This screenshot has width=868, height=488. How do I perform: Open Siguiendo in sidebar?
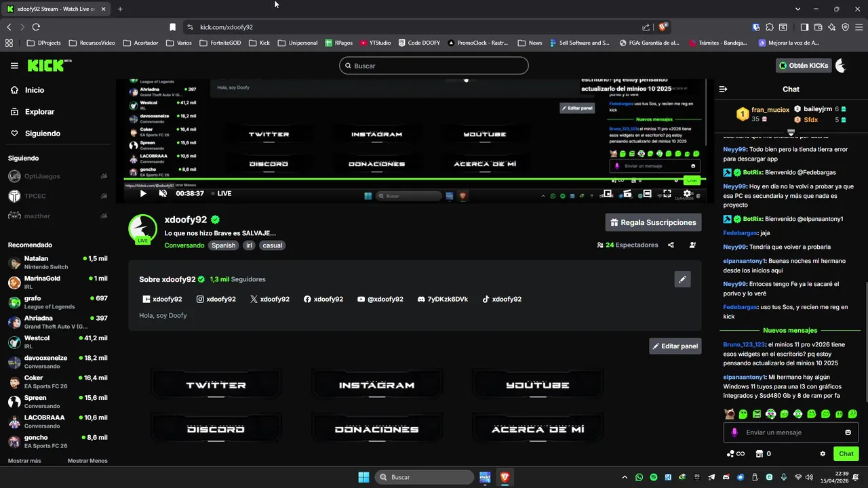point(35,134)
